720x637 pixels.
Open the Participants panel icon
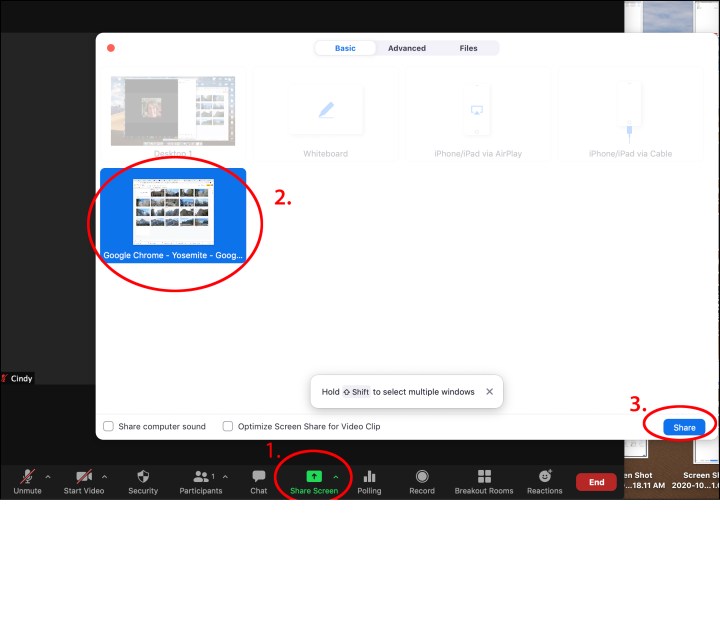coord(201,476)
